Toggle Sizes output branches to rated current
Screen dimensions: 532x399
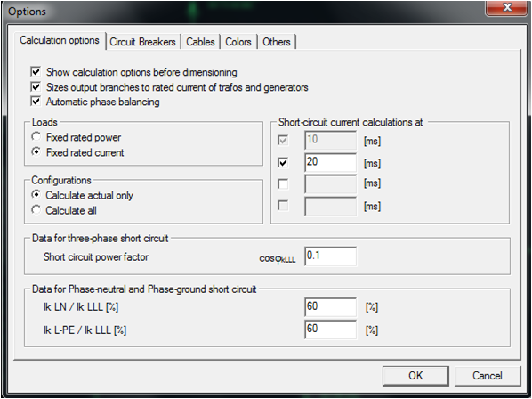(36, 87)
